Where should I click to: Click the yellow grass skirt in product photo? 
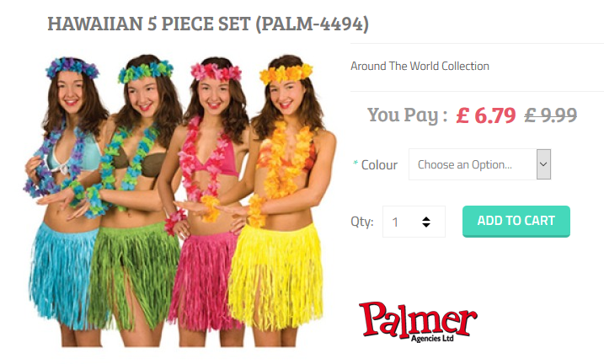tap(275, 276)
